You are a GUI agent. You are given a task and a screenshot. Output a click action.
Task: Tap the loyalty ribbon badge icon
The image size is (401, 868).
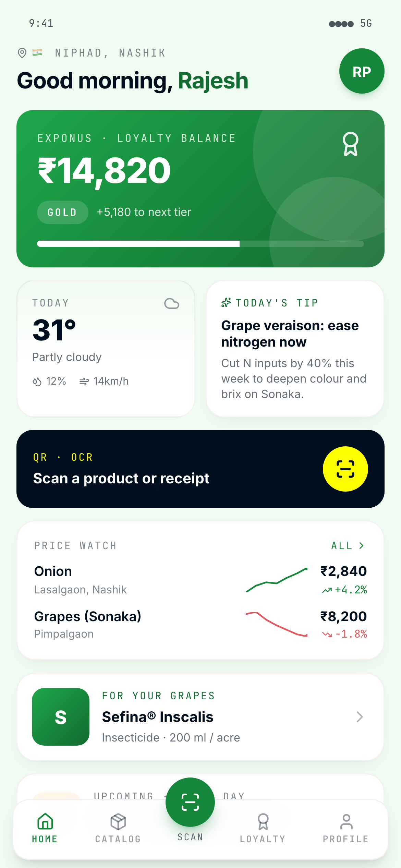[350, 144]
